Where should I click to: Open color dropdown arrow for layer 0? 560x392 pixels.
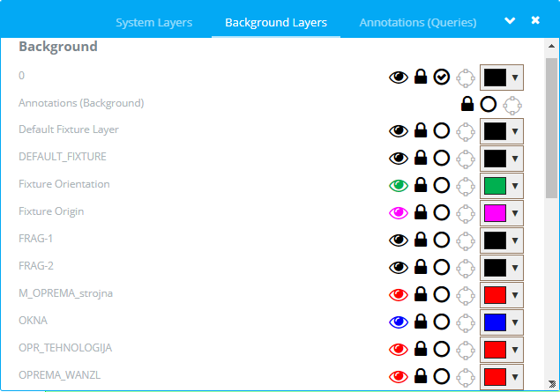515,78
